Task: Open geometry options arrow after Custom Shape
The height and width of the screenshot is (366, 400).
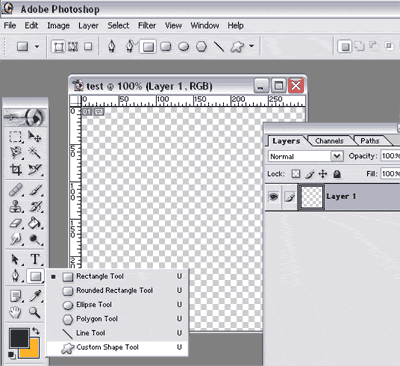Action: point(252,46)
